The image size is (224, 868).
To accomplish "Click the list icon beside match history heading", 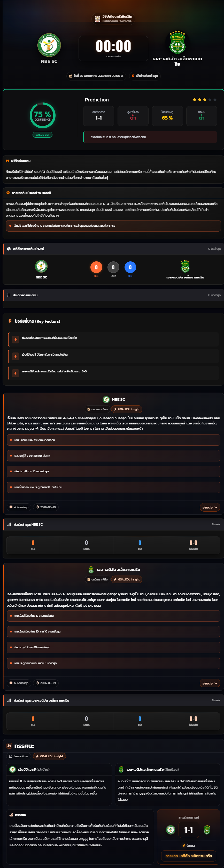I will (x=9, y=295).
